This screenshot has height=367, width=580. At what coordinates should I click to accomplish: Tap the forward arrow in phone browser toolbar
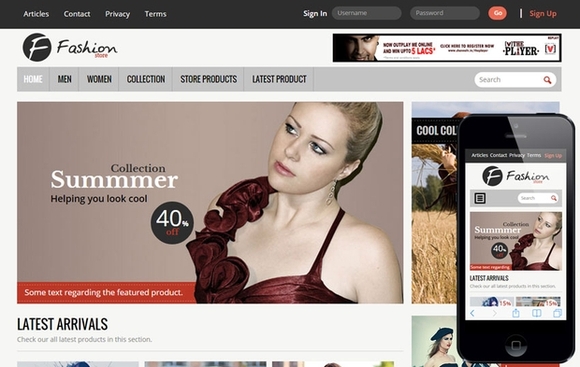click(x=495, y=313)
